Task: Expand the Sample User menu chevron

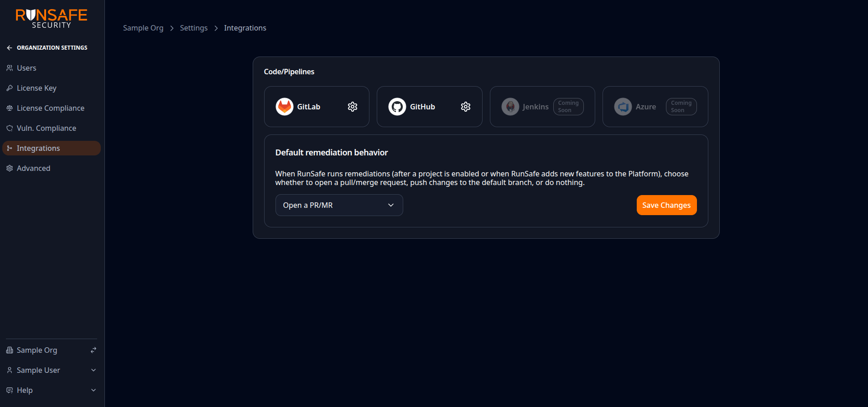Action: pyautogui.click(x=94, y=370)
